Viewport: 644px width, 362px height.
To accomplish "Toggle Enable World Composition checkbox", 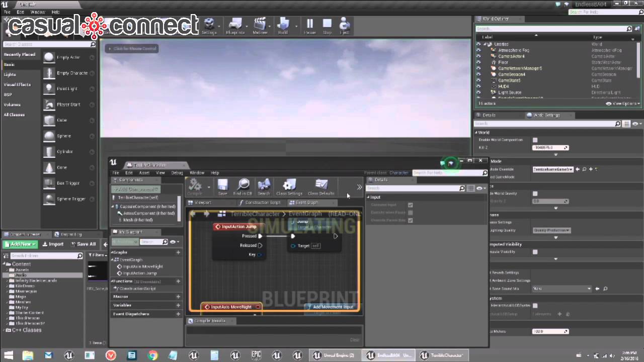I will pyautogui.click(x=535, y=140).
